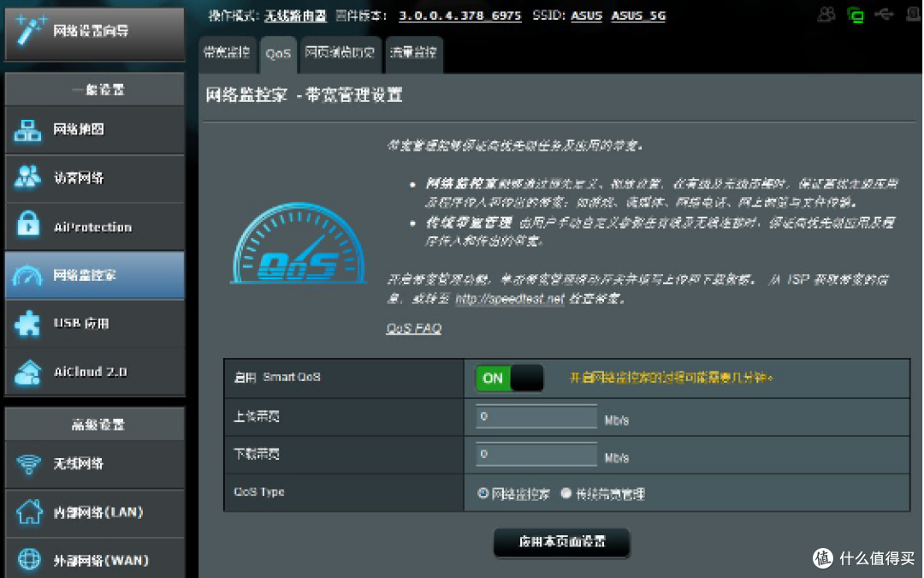
Task: Click the green network status icon
Action: 855,15
